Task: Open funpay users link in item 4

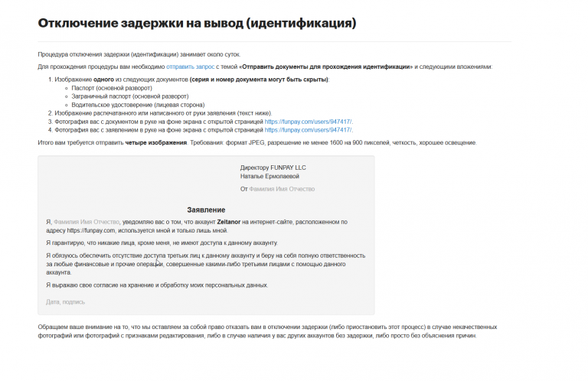Action: pos(308,130)
